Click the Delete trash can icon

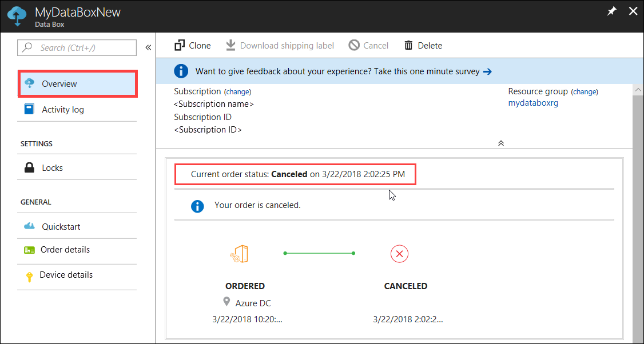tap(408, 45)
